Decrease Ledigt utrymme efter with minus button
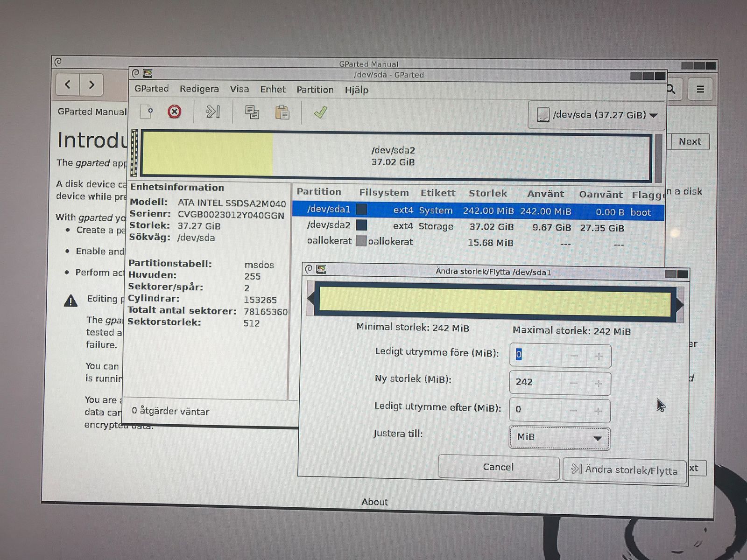 coord(573,411)
